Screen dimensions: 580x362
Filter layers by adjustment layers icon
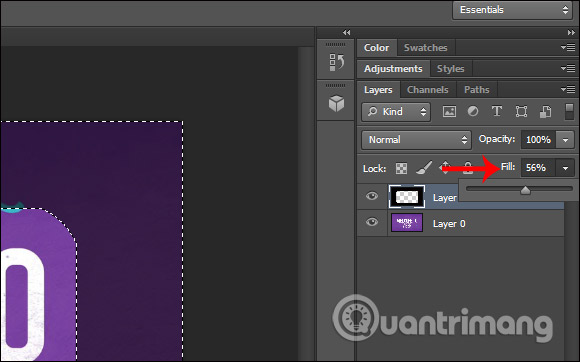pyautogui.click(x=473, y=111)
